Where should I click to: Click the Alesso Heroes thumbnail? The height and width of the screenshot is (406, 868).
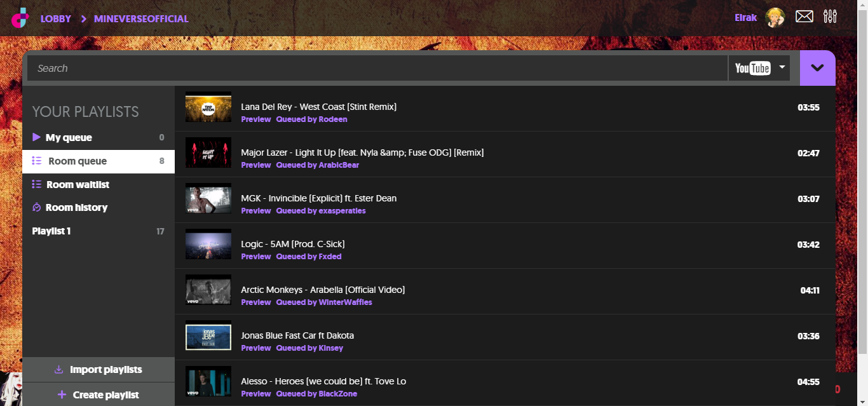[208, 382]
